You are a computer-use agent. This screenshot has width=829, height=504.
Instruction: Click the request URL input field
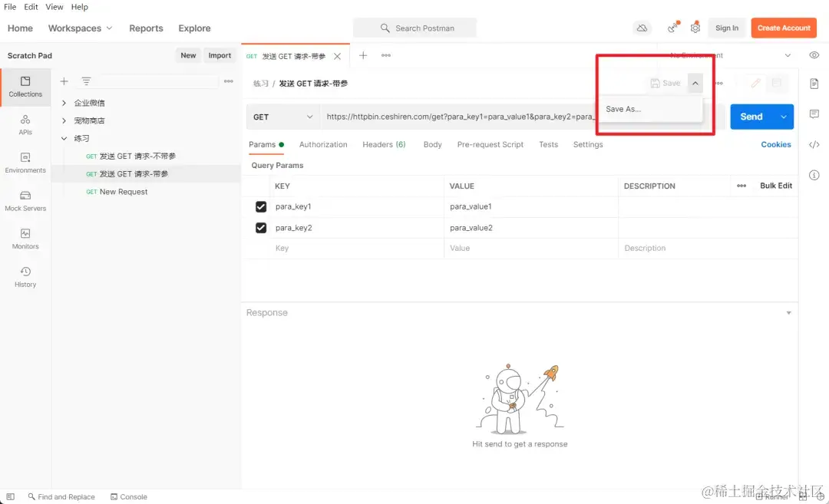pos(457,117)
